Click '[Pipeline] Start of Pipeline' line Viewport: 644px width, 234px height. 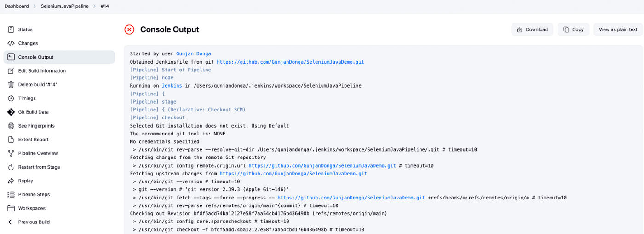pyautogui.click(x=171, y=70)
